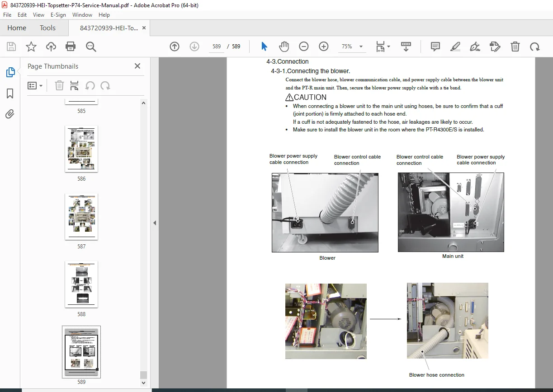Activate the Hand pan tool

284,47
